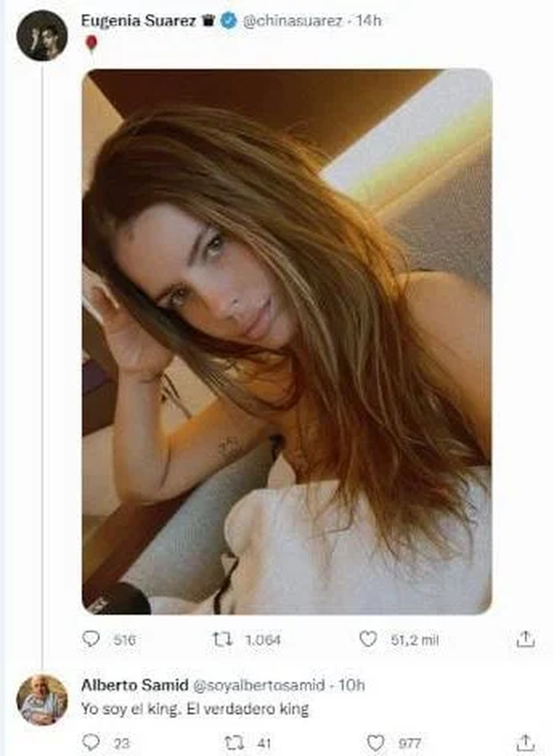Share Alberto Samid's reply

point(525,743)
